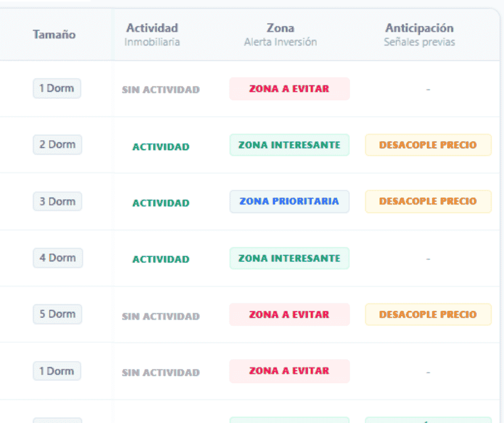
Task: Choose the 5 Dorm size badge
Action: [x=57, y=314]
